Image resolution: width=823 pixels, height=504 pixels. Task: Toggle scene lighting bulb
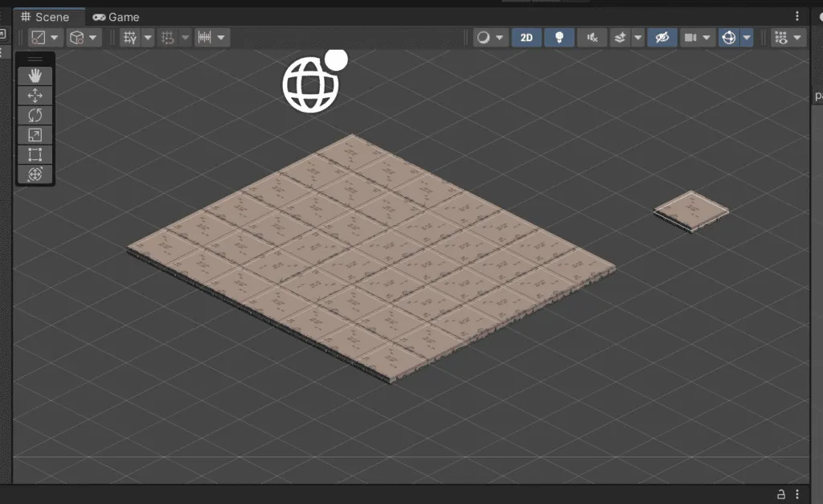point(559,38)
